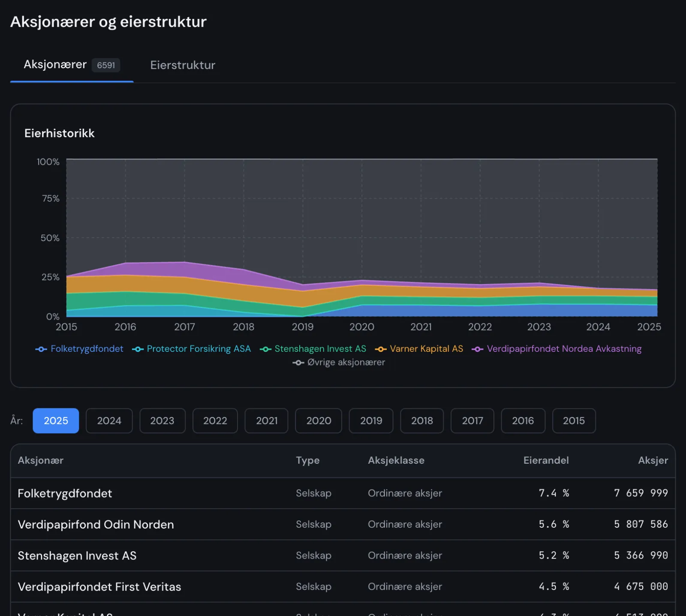Click the 2019 x-axis label on chart
Image resolution: width=686 pixels, height=616 pixels.
[303, 327]
